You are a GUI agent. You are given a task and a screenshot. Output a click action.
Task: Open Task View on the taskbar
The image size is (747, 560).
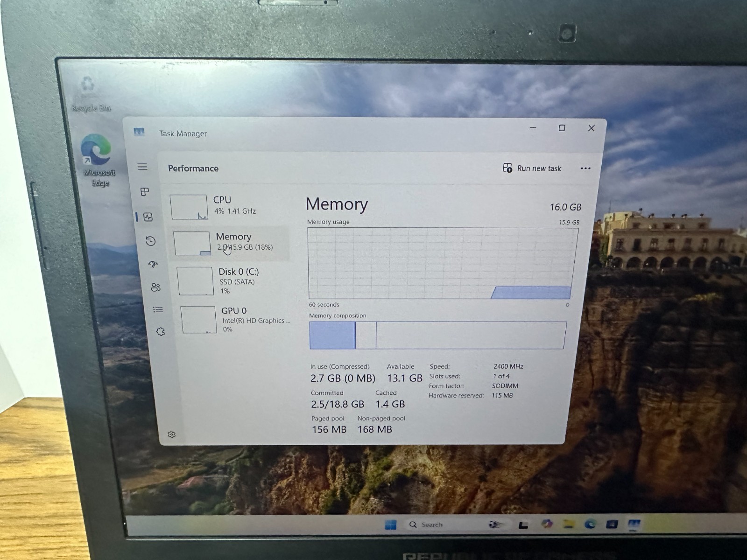[523, 525]
